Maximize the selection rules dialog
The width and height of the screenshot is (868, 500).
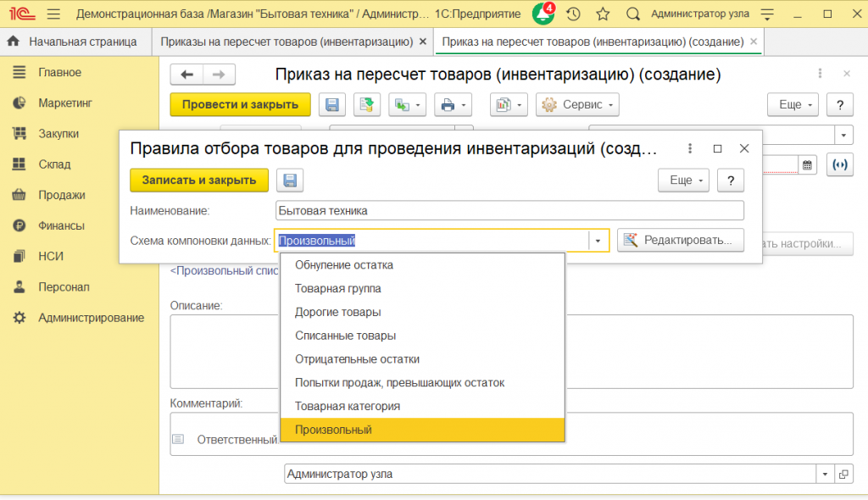coord(717,148)
